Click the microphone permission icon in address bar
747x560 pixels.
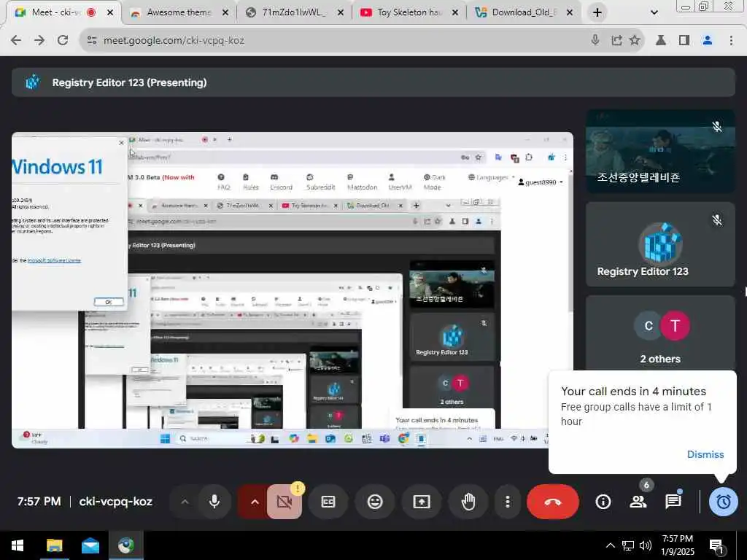point(595,41)
